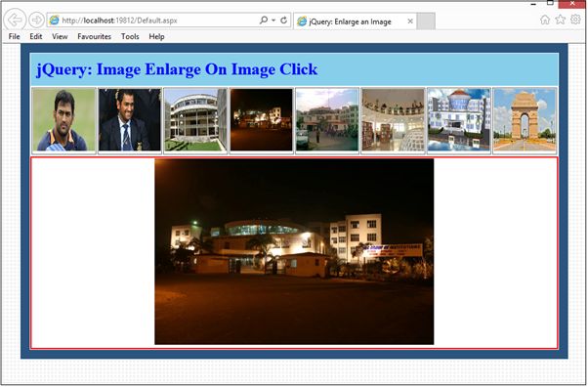
Task: Go to Home page icon
Action: [545, 20]
